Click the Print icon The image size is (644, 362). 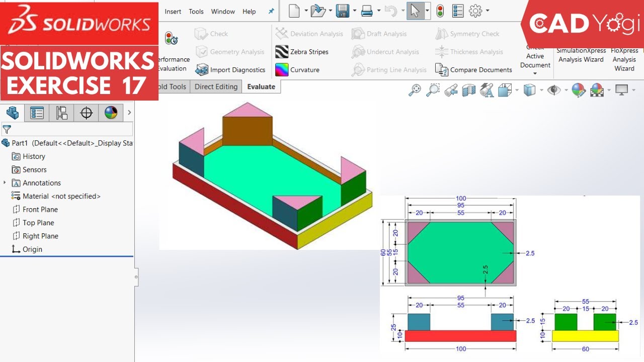(367, 11)
